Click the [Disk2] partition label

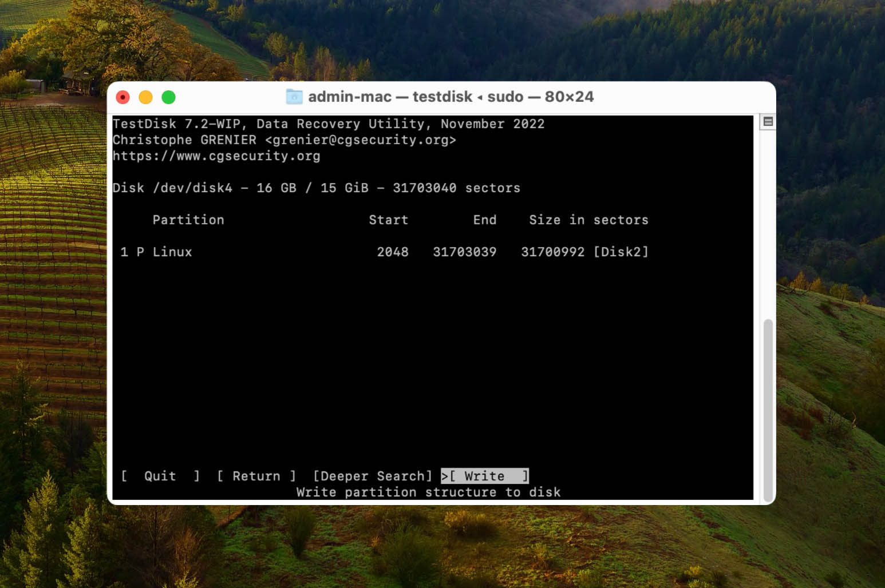coord(622,252)
